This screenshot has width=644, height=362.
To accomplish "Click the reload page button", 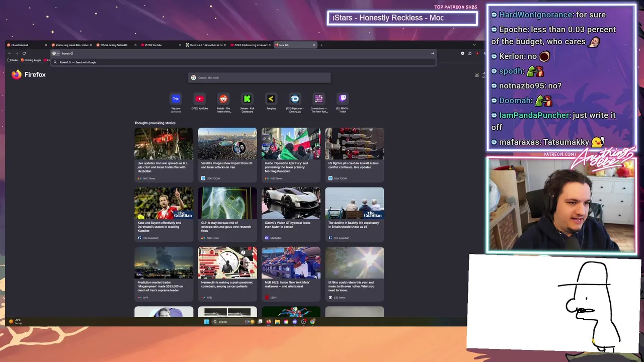I will coord(24,53).
